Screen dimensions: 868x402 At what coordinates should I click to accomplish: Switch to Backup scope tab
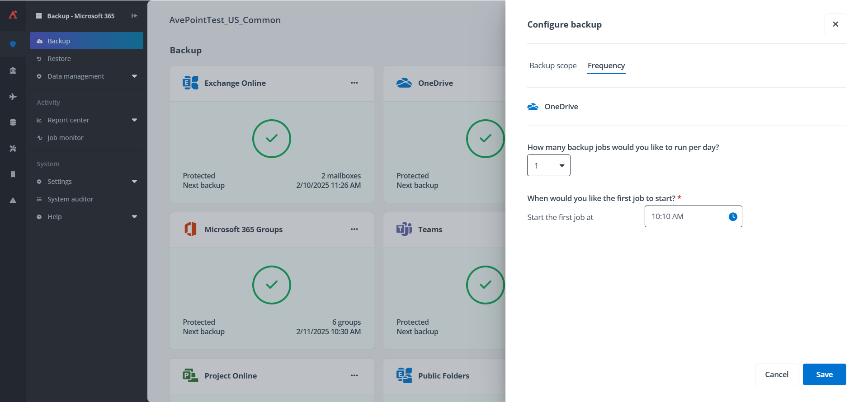click(553, 65)
